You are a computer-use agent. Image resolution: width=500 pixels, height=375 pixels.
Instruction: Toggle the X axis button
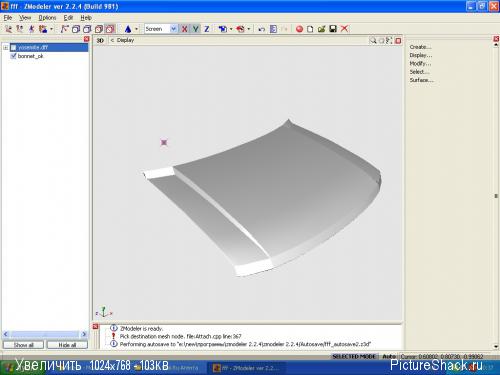point(184,29)
